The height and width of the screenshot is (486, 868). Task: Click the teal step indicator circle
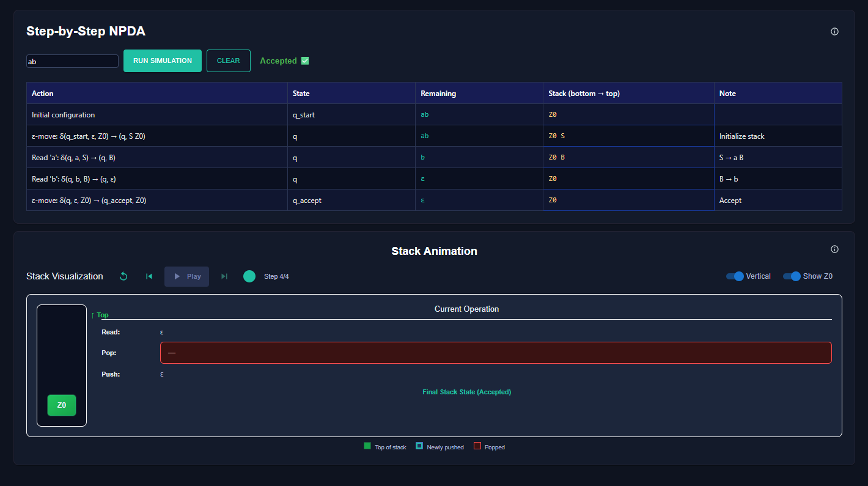click(249, 276)
